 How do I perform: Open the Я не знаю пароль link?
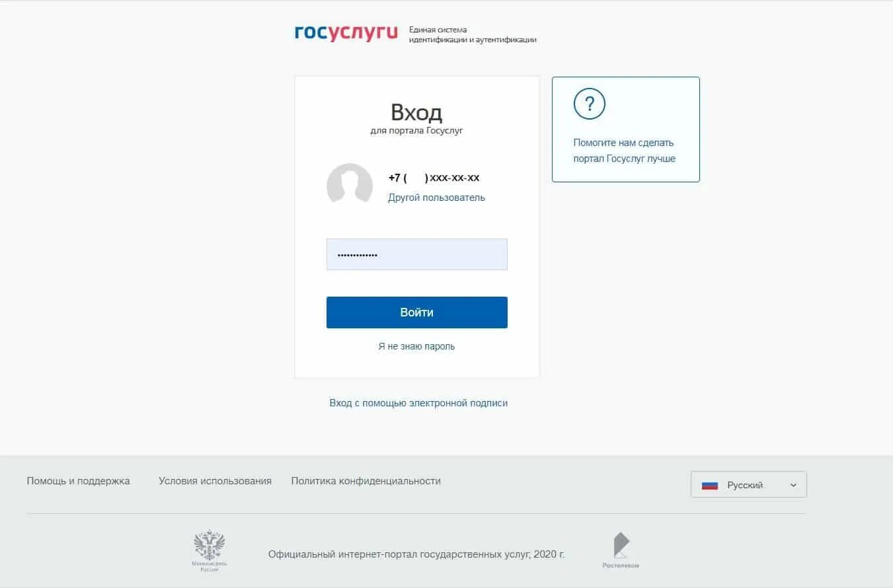(416, 346)
